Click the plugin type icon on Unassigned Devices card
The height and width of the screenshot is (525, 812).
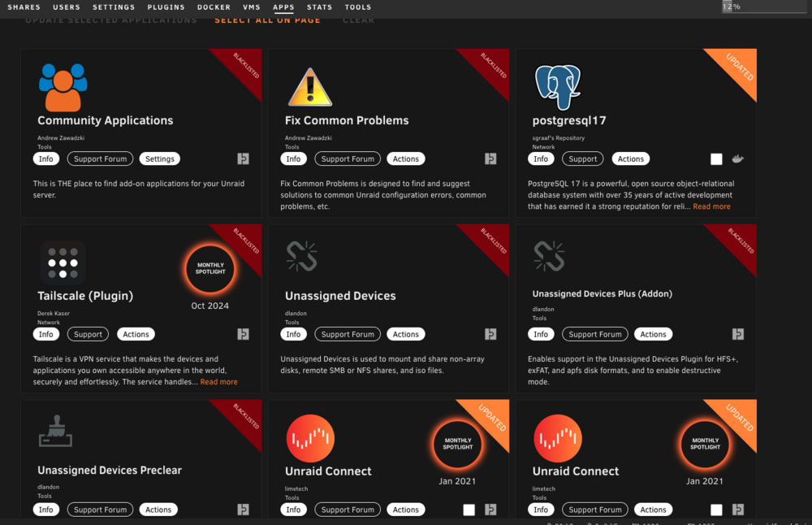[490, 334]
